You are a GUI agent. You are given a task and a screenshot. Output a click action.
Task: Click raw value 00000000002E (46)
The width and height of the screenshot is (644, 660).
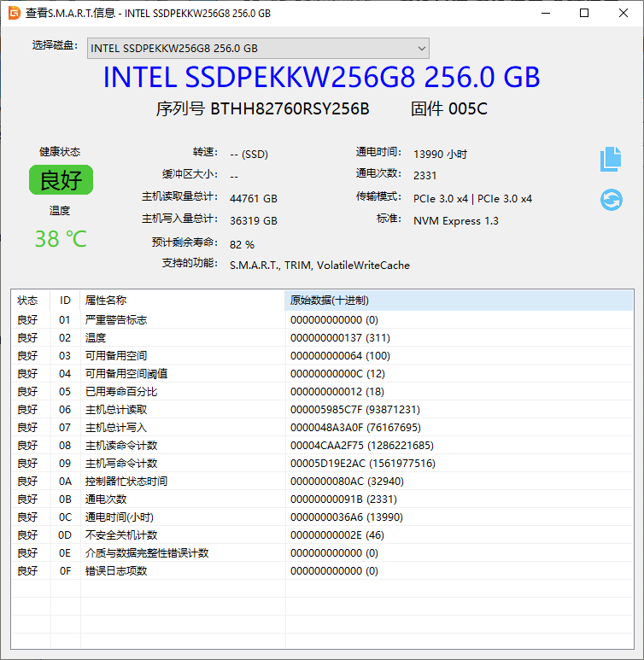tap(337, 535)
